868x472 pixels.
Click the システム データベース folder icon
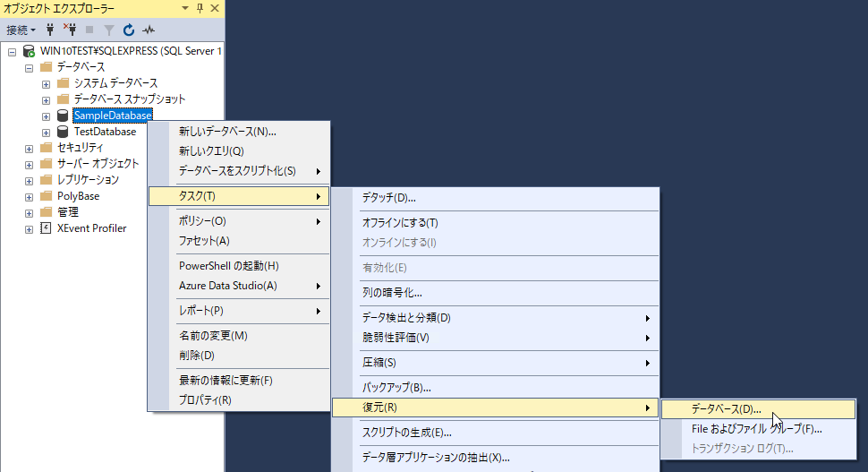[x=64, y=83]
